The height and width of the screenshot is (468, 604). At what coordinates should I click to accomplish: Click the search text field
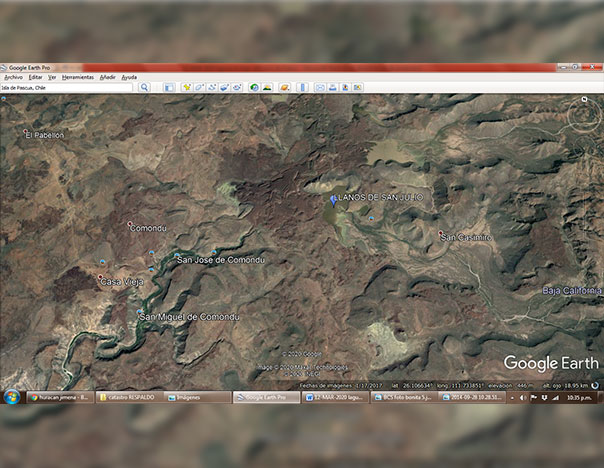(x=67, y=87)
